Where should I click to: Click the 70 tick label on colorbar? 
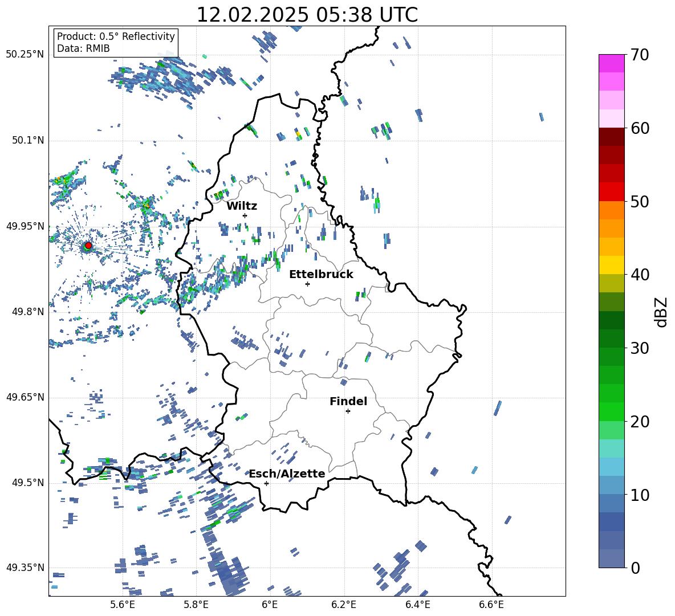640,55
